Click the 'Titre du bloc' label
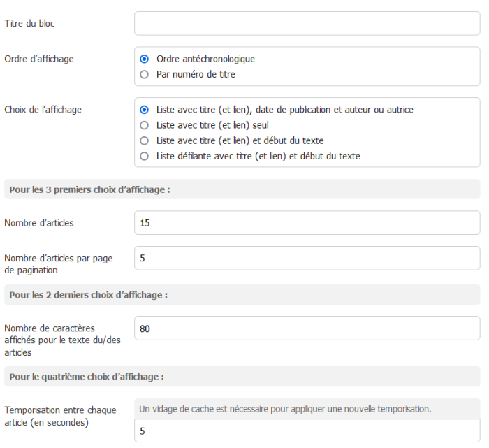The image size is (489, 448). pyautogui.click(x=29, y=24)
